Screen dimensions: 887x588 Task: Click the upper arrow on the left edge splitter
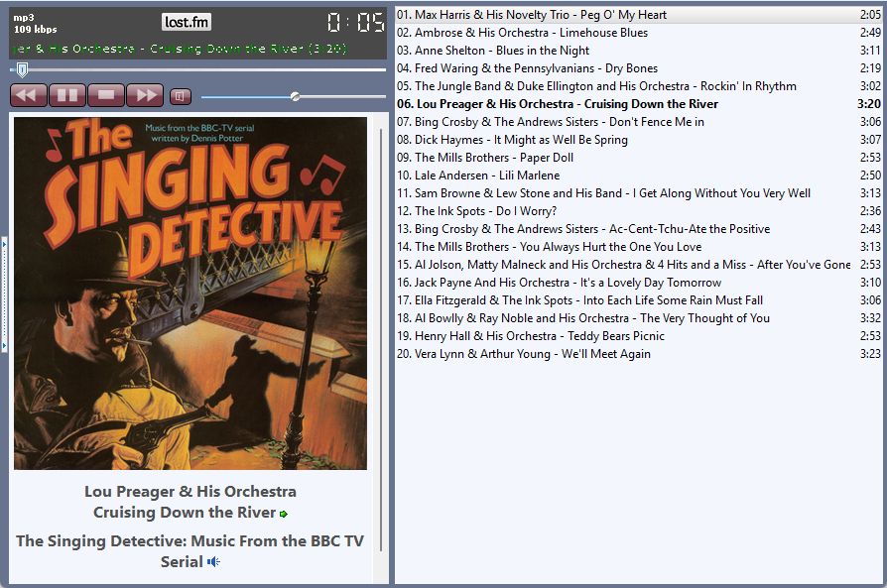click(x=4, y=245)
